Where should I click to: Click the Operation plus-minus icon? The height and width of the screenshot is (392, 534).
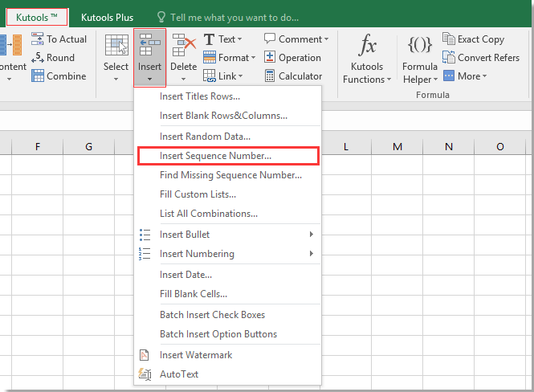click(269, 57)
